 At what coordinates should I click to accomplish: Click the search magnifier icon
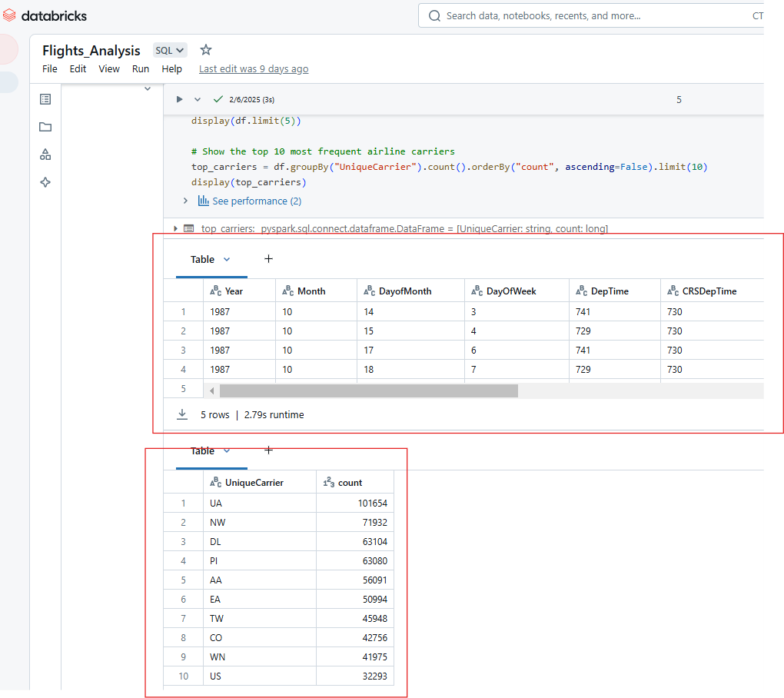coord(434,16)
